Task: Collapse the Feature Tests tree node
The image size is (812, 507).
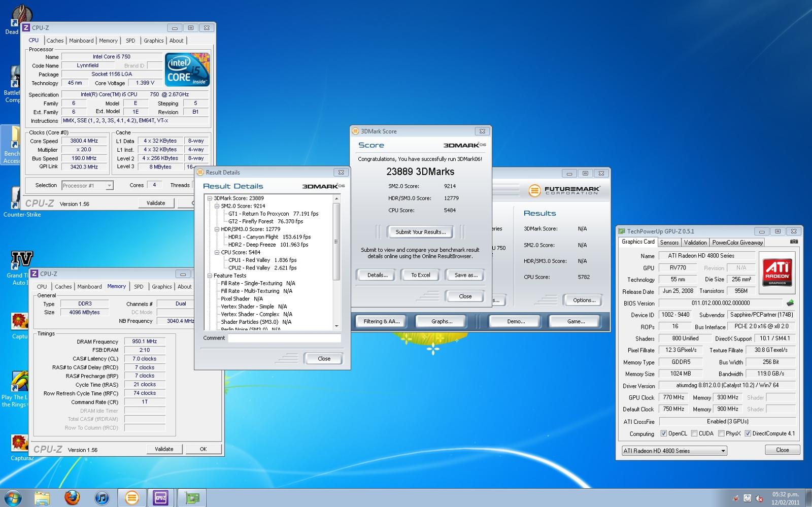Action: pos(209,276)
